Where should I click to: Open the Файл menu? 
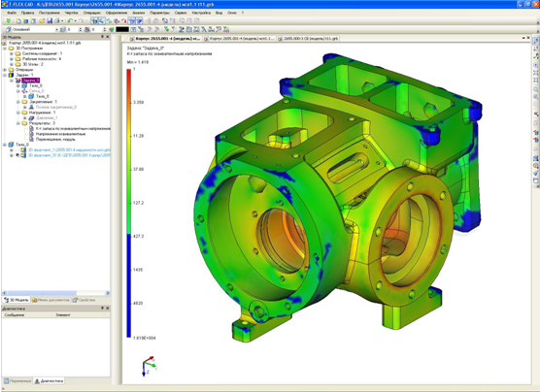coord(12,13)
